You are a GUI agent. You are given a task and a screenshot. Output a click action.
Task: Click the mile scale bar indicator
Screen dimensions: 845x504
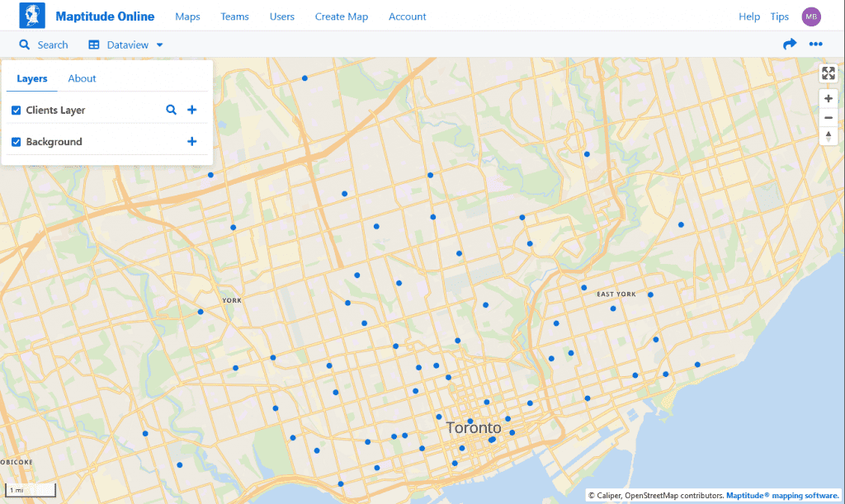click(31, 489)
